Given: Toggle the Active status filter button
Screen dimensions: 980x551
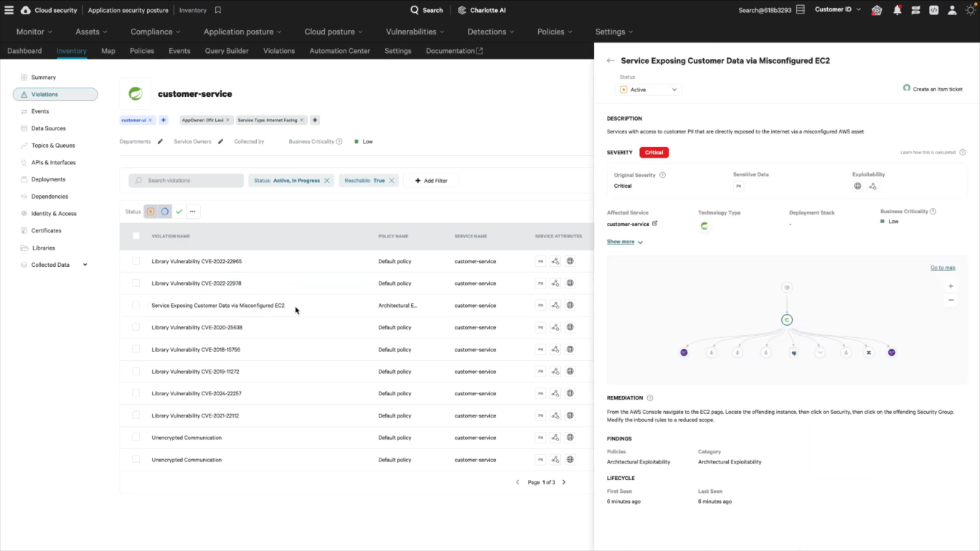Looking at the screenshot, I should tap(151, 212).
